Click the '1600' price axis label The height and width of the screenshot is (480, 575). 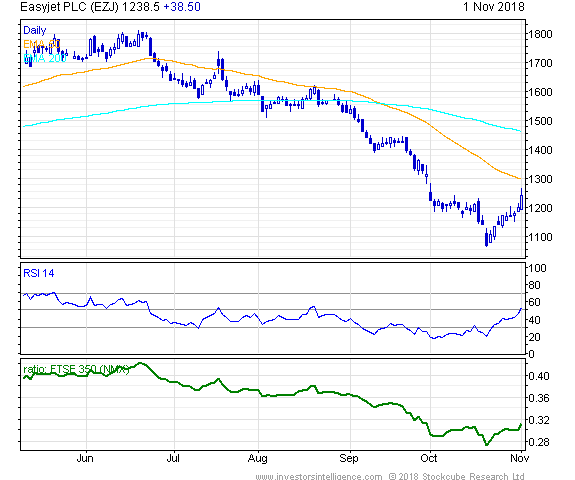click(x=540, y=92)
